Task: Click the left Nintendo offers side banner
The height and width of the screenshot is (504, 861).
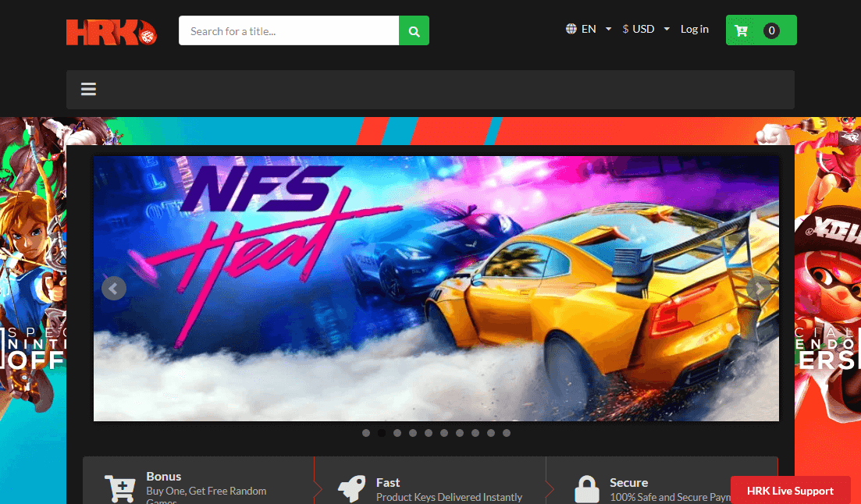Action: (x=33, y=311)
